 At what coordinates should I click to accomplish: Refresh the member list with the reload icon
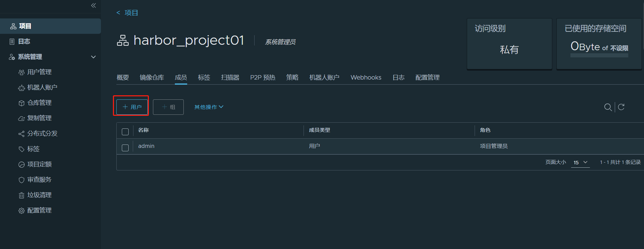click(621, 107)
